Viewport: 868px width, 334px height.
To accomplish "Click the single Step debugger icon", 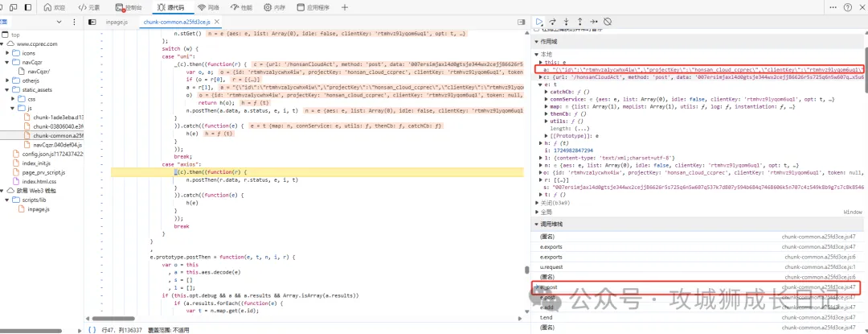I will [x=594, y=21].
